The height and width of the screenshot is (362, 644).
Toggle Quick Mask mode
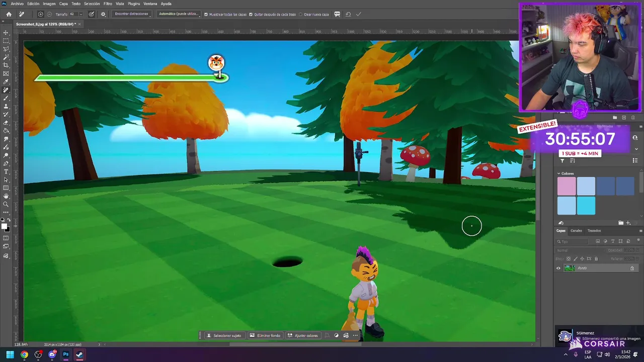click(x=6, y=238)
